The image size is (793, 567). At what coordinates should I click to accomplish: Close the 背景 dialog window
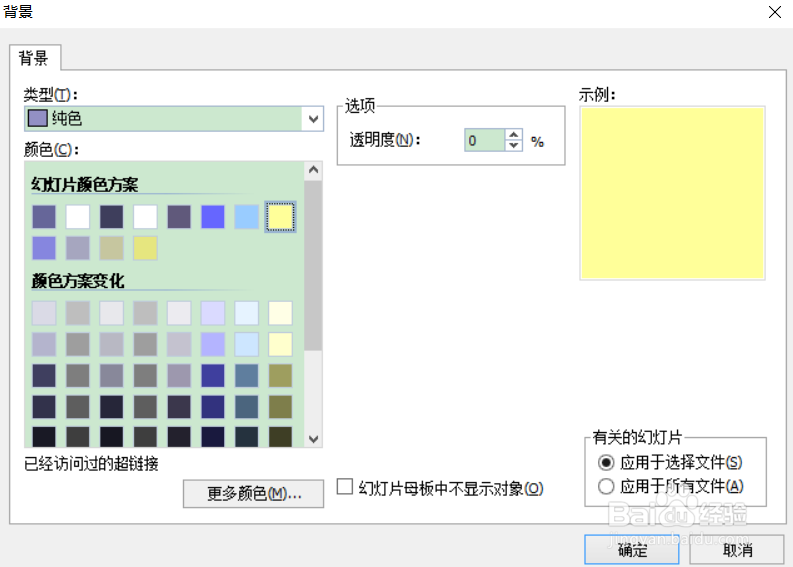pos(775,12)
